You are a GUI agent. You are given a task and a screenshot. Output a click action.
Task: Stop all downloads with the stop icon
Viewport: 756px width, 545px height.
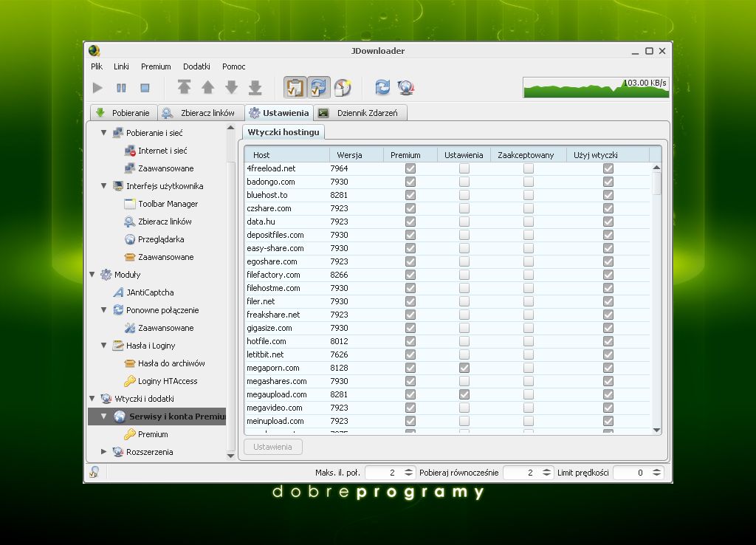[x=145, y=88]
